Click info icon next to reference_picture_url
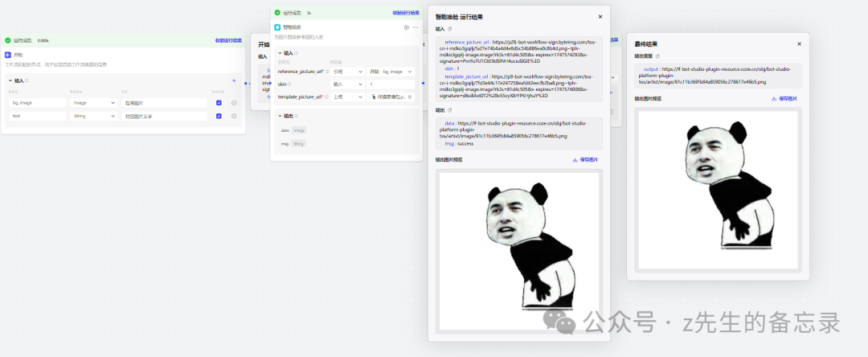 (x=326, y=72)
